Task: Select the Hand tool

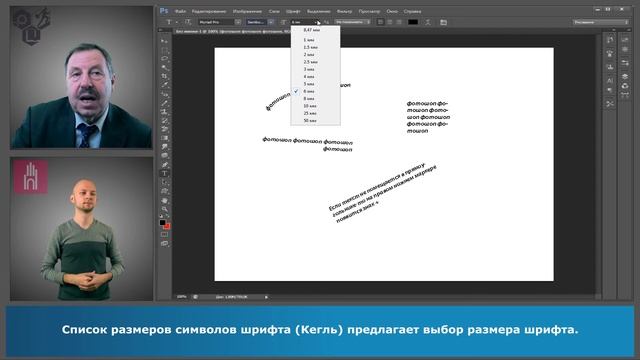Action: coord(164,200)
